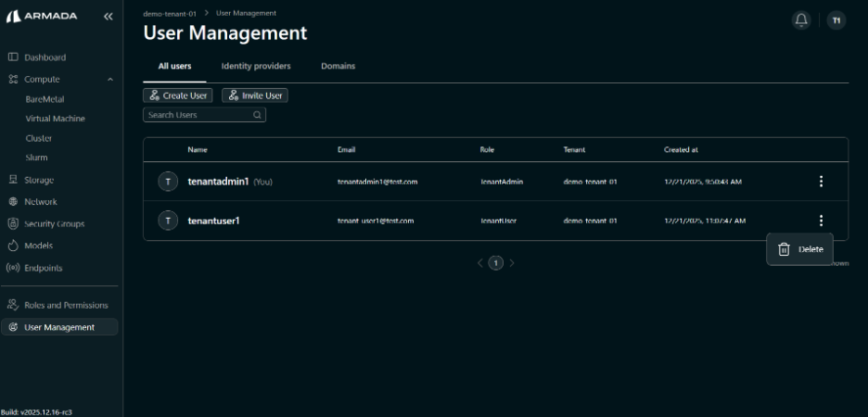Open the T1 user profile avatar

tap(836, 20)
